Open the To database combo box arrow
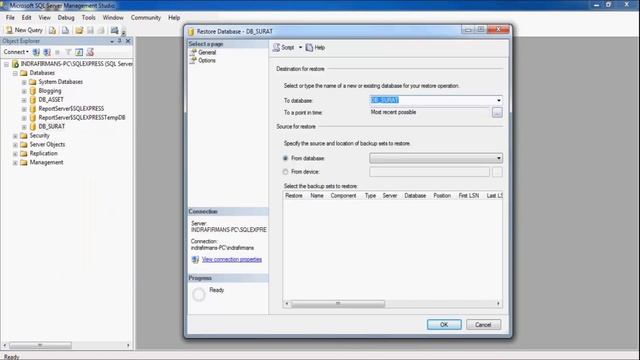The height and width of the screenshot is (360, 640). [498, 100]
